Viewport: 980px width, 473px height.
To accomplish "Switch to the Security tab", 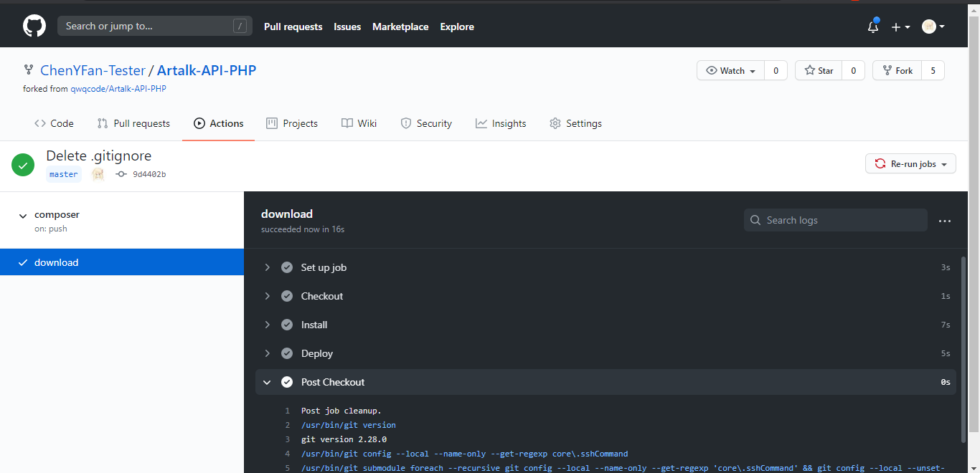I will (426, 123).
